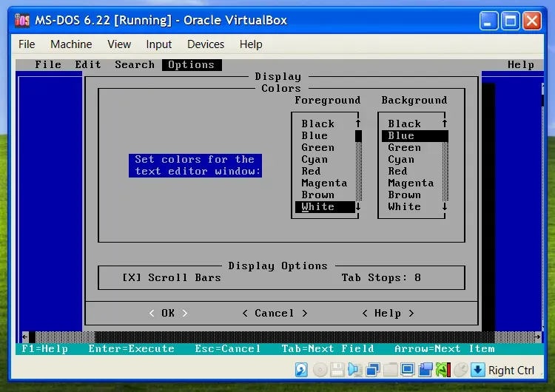The width and height of the screenshot is (555, 392).
Task: Open the VirtualBox View menu
Action: pyautogui.click(x=119, y=44)
